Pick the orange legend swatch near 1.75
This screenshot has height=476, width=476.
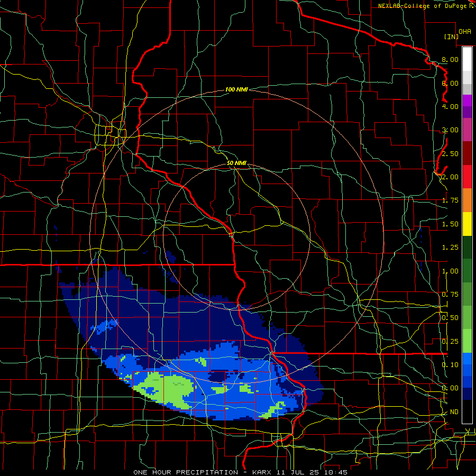click(x=467, y=200)
